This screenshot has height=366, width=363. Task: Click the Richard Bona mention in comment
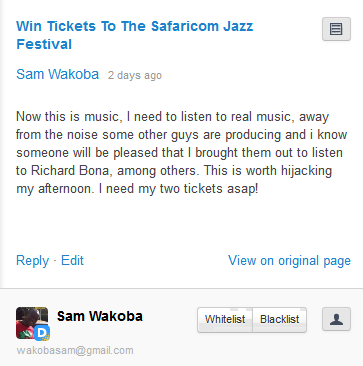coord(71,171)
